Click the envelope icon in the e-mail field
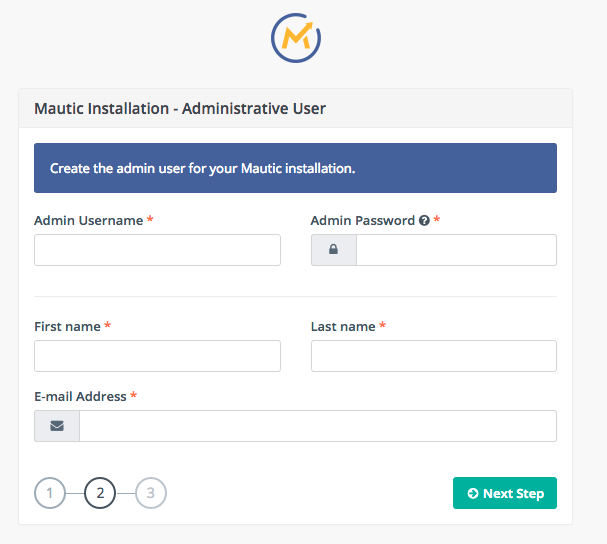 (57, 426)
